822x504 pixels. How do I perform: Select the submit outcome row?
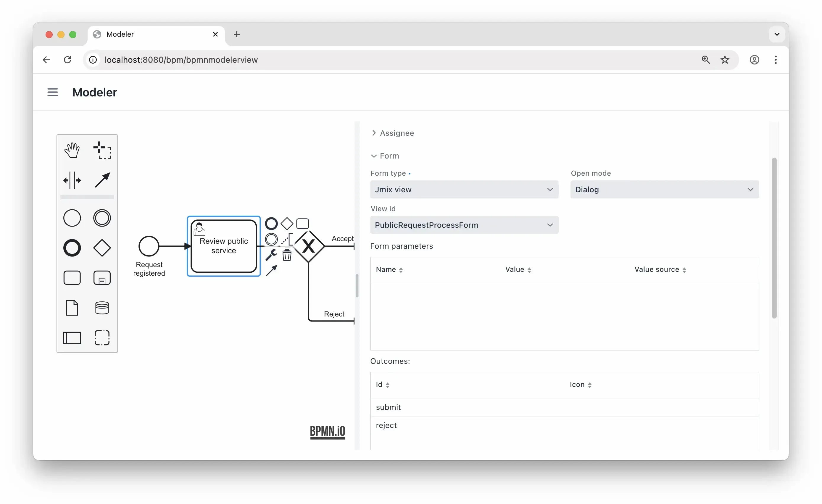pyautogui.click(x=389, y=407)
